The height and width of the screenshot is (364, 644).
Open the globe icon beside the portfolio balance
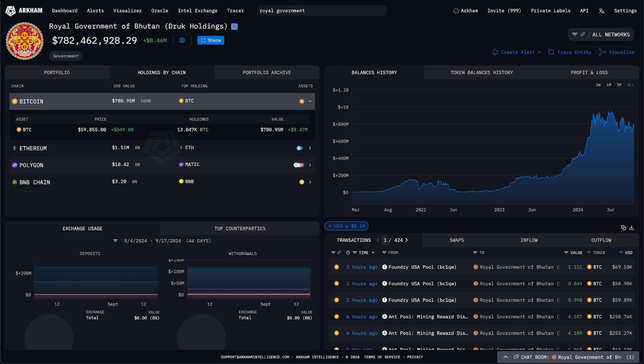pos(182,40)
